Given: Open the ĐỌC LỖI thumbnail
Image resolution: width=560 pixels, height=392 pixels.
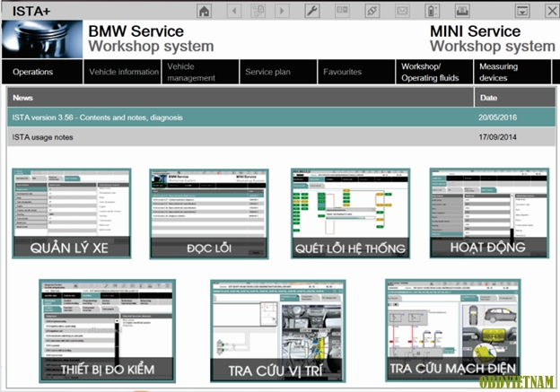Looking at the screenshot, I should tap(209, 213).
